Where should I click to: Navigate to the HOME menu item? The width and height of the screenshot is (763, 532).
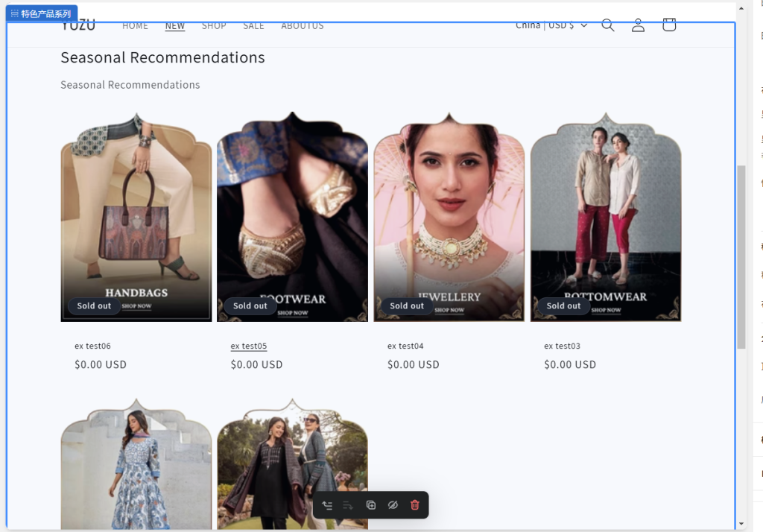135,25
